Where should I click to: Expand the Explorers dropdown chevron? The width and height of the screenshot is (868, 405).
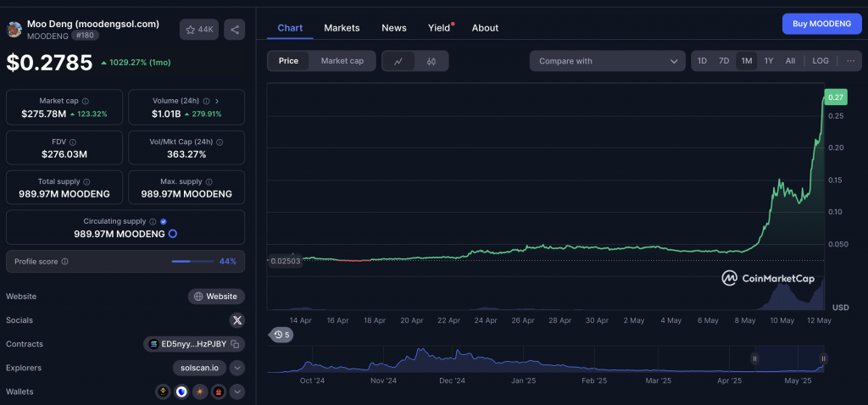coord(237,368)
